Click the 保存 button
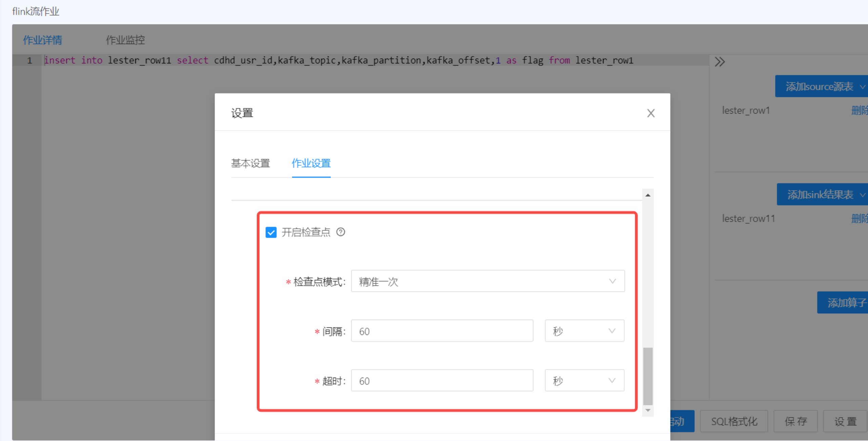This screenshot has width=868, height=441. (x=795, y=421)
